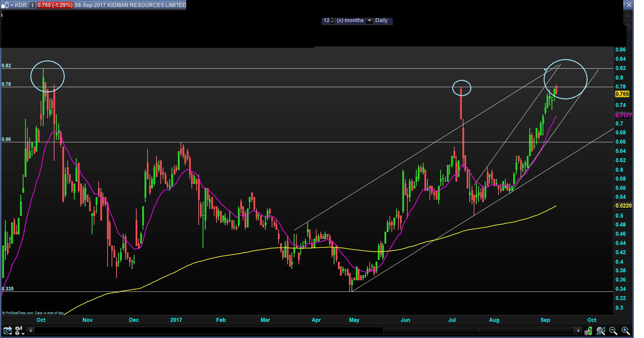This screenshot has height=338, width=644.
Task: Open the link chart group icon
Action: coord(19,330)
